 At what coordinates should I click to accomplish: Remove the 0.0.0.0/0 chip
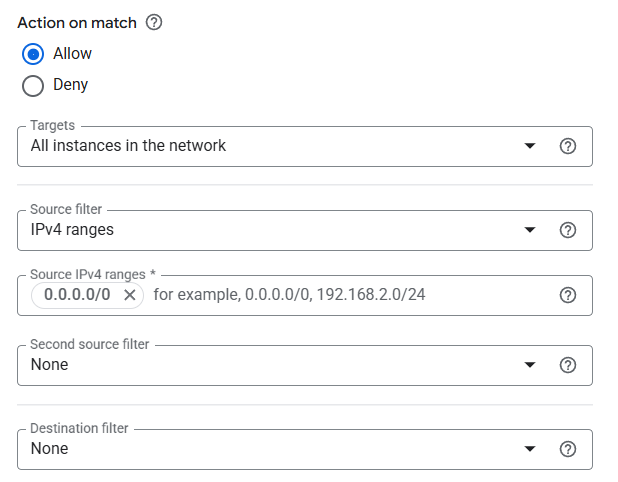[x=130, y=295]
